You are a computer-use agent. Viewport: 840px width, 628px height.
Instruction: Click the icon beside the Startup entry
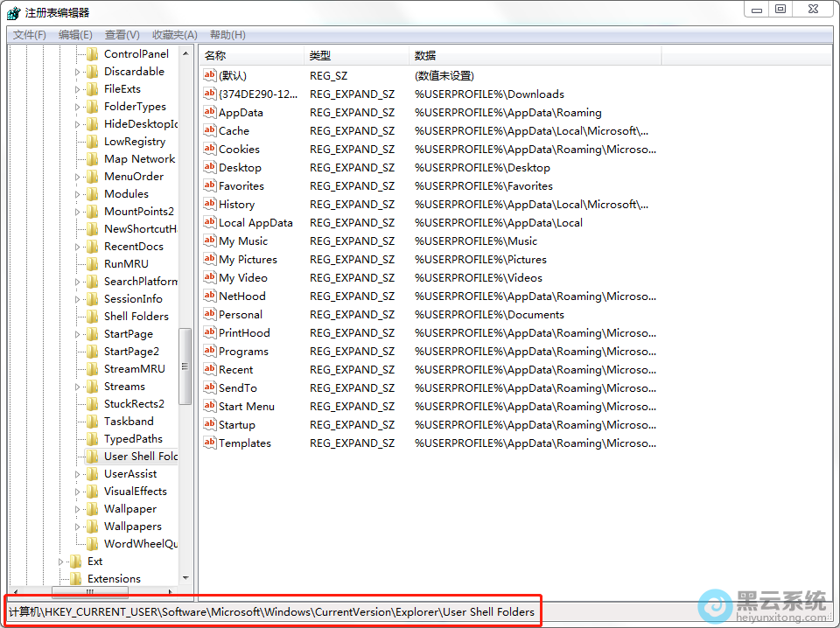(209, 424)
